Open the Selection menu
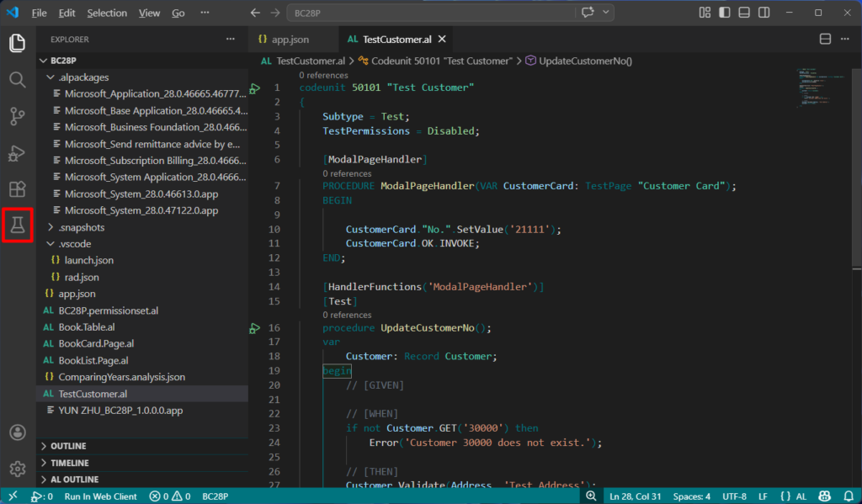The height and width of the screenshot is (504, 862). point(107,13)
